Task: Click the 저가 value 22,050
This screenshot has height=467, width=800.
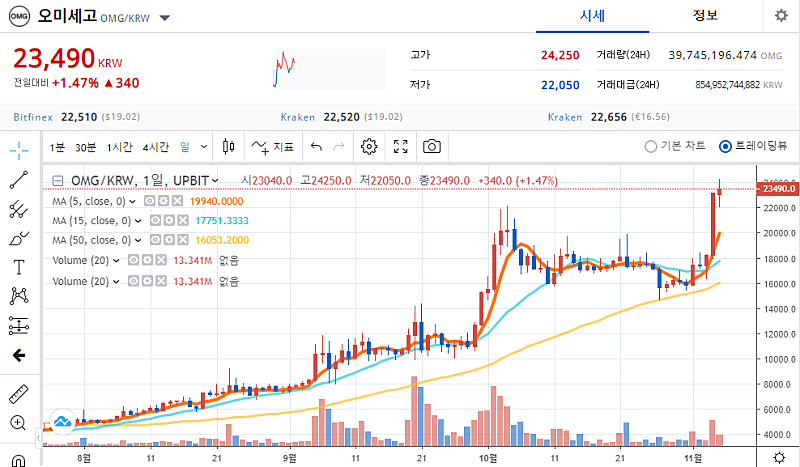Action: (560, 85)
